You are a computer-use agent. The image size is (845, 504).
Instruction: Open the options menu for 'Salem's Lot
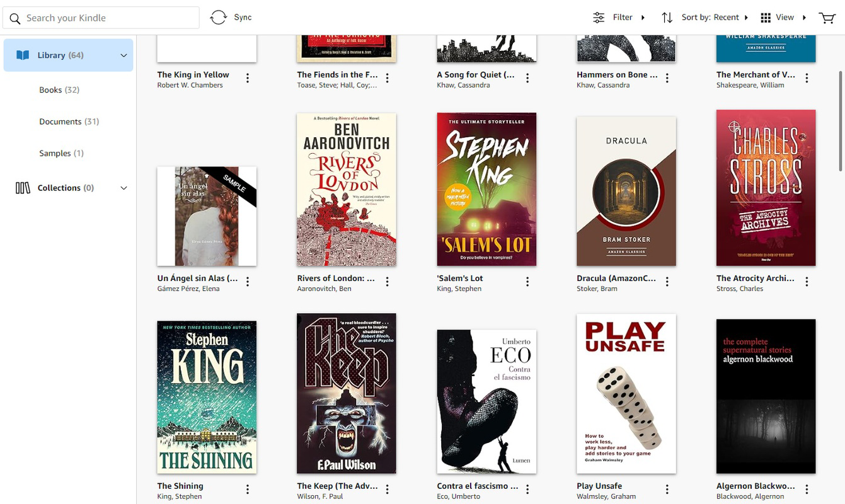pos(527,281)
